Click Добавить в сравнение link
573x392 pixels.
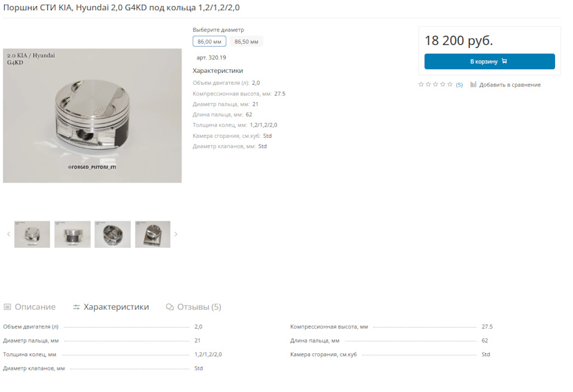[510, 85]
